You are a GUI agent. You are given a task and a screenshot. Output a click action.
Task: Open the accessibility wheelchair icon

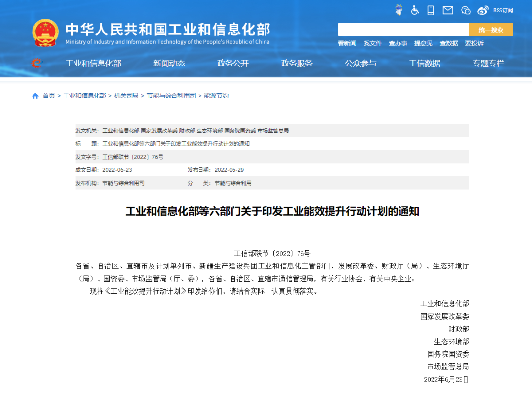[415, 10]
